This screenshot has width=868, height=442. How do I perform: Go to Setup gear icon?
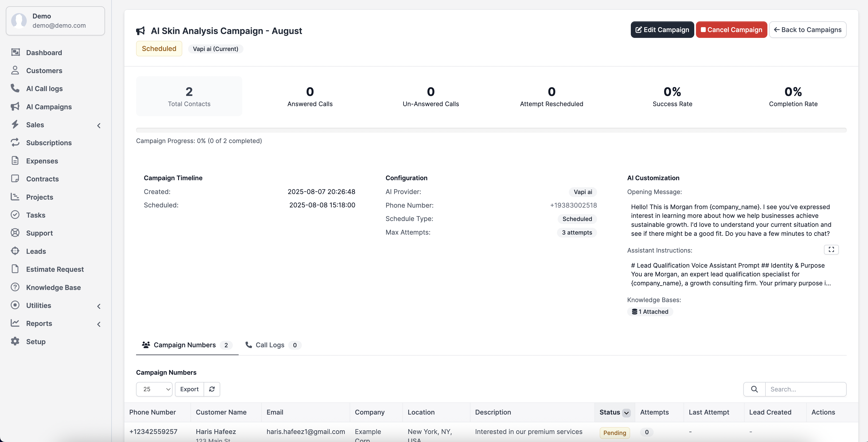click(15, 341)
